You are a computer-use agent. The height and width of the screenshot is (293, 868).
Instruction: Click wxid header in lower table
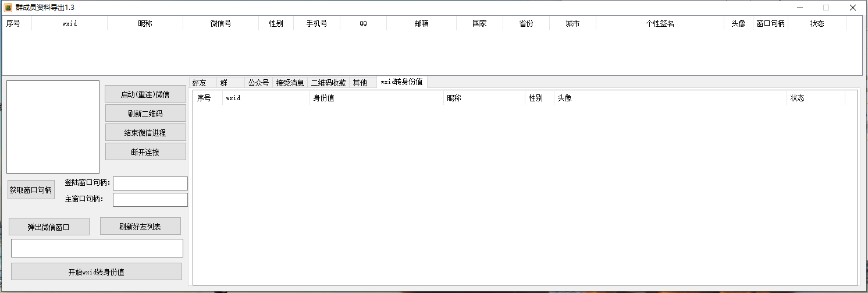point(266,98)
